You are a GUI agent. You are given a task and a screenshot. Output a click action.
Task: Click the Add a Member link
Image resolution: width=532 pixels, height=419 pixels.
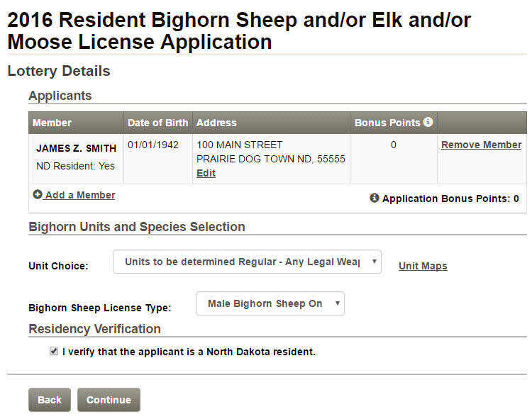[80, 195]
